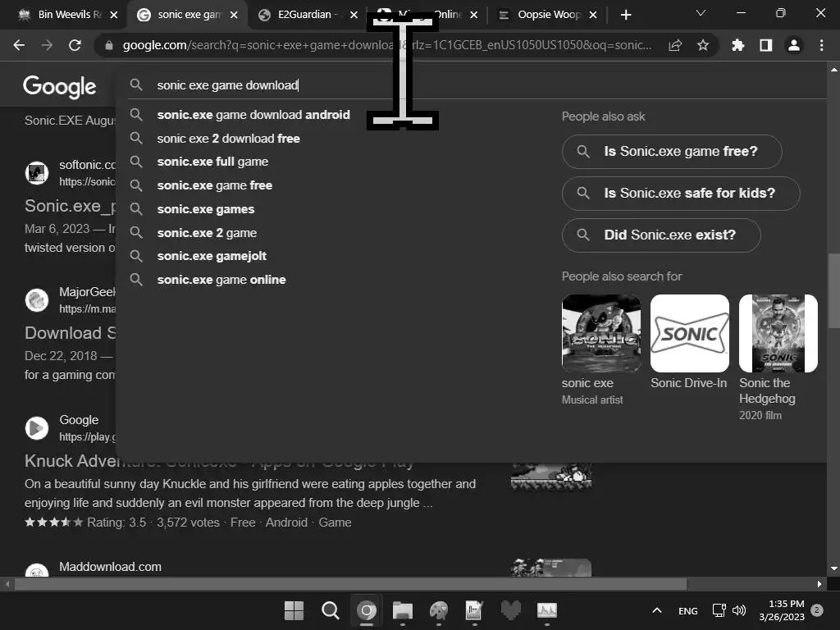Close the E2Guardian tab
This screenshot has height=630, width=840.
[x=354, y=15]
